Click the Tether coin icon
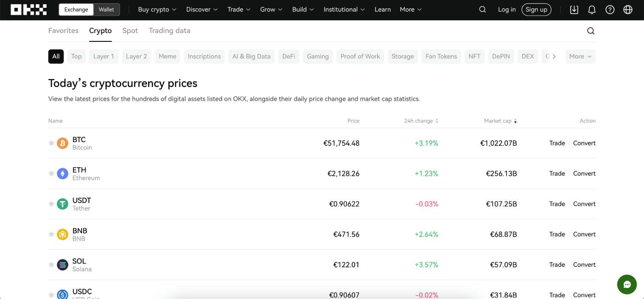Viewport: 644px width, 299px height. (x=63, y=204)
